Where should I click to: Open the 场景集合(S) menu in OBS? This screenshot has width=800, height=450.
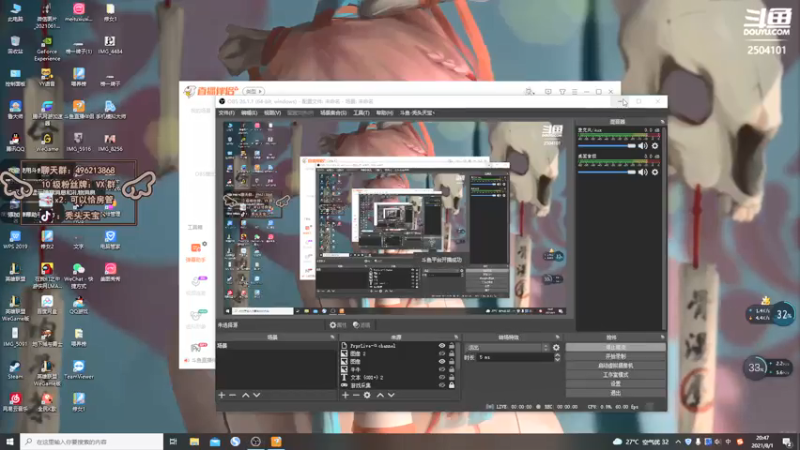[333, 113]
